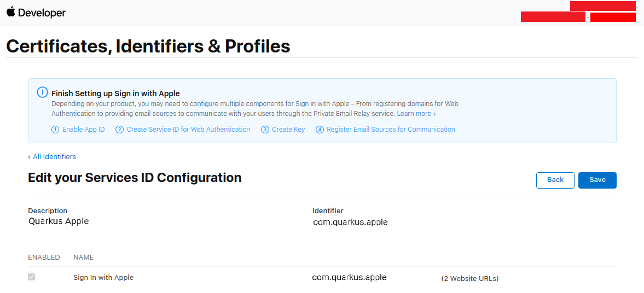Open the account dropdown arrow at top right

637,7
